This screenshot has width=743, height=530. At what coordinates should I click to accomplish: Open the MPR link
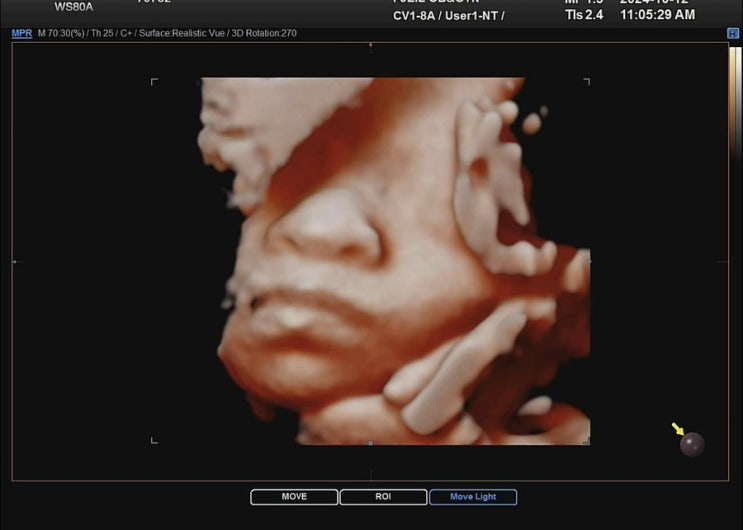coord(22,33)
